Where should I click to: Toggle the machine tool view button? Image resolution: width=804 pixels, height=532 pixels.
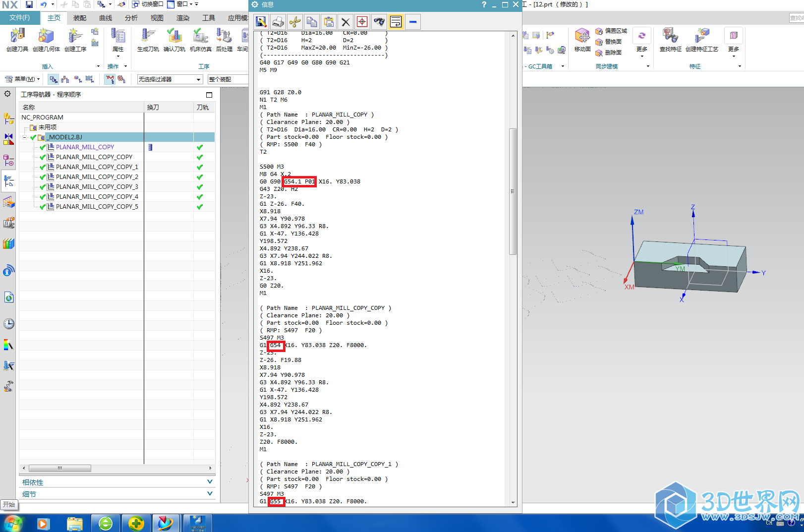65,79
